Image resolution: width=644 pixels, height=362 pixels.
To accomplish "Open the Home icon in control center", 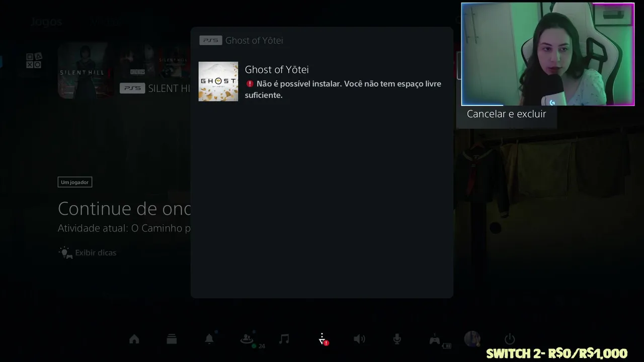I will 134,339.
